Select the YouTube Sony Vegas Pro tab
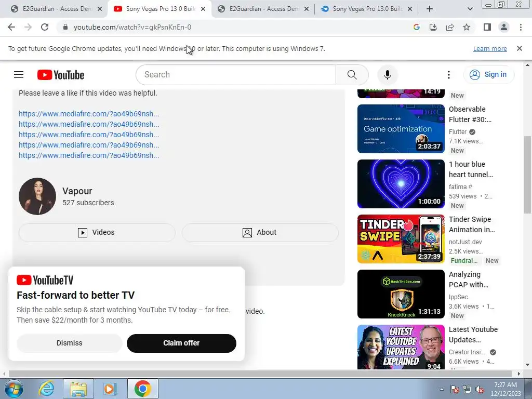The image size is (532, 399). [x=159, y=9]
